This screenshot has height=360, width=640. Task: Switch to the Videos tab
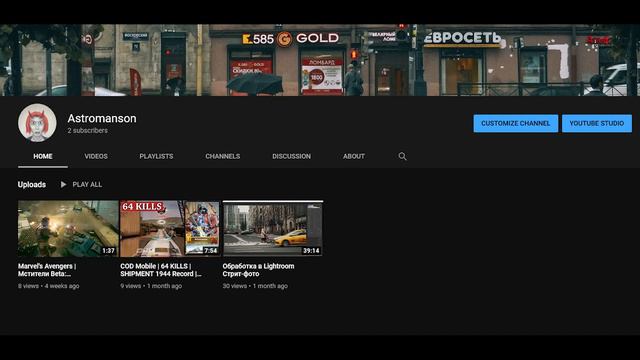[96, 156]
